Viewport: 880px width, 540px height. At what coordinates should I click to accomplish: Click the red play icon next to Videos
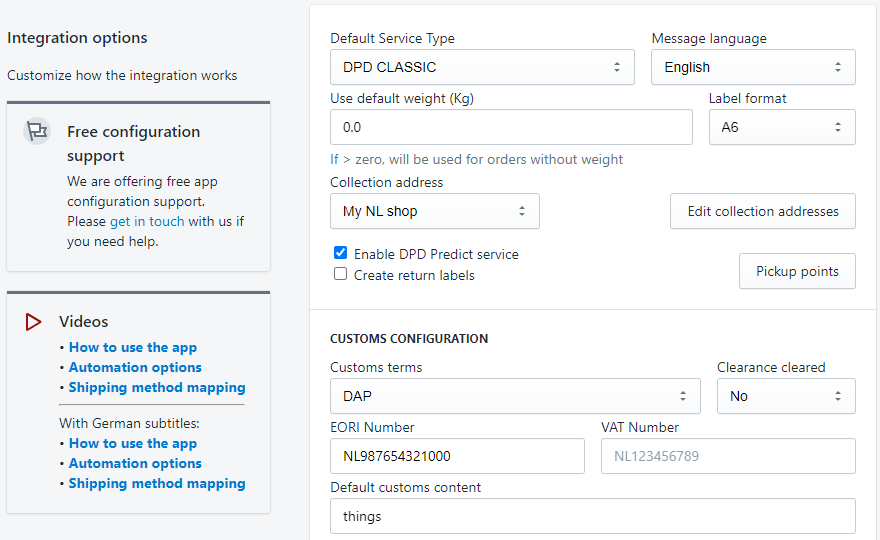pos(33,322)
